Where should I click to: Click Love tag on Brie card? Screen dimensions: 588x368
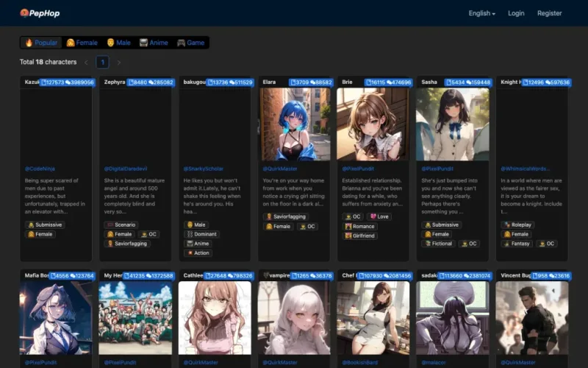pyautogui.click(x=379, y=216)
